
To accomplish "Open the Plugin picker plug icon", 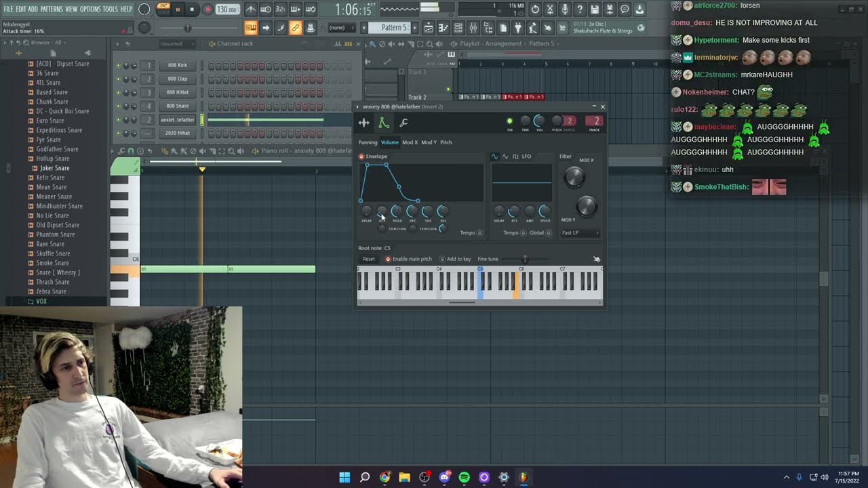I will 518,28.
